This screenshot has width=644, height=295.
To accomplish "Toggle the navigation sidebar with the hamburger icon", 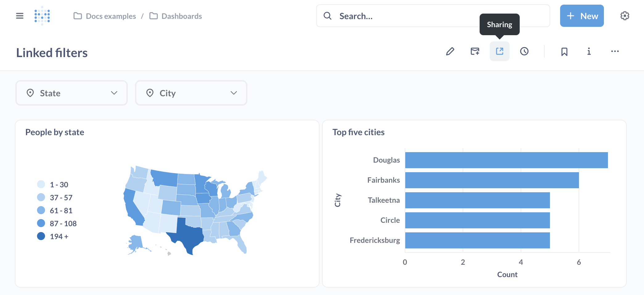I will click(x=19, y=16).
